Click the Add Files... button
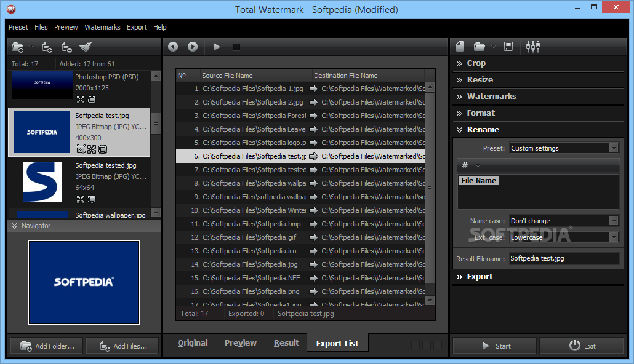 pyautogui.click(x=122, y=346)
